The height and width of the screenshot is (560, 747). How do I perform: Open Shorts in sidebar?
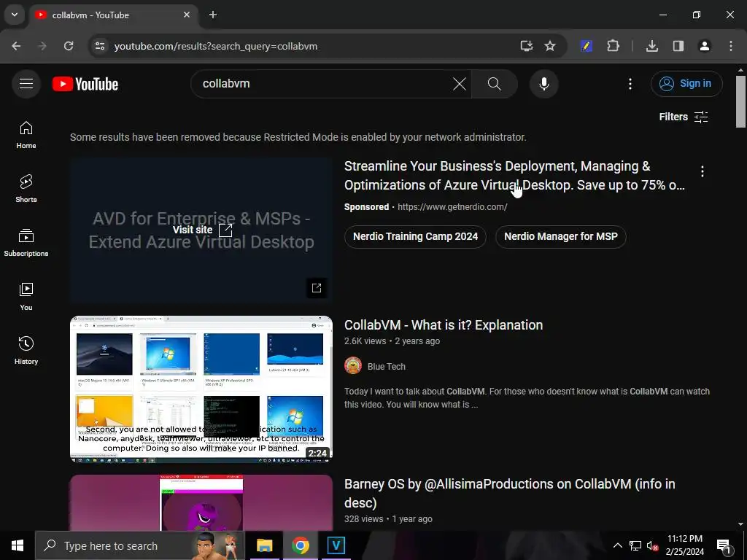click(x=26, y=189)
